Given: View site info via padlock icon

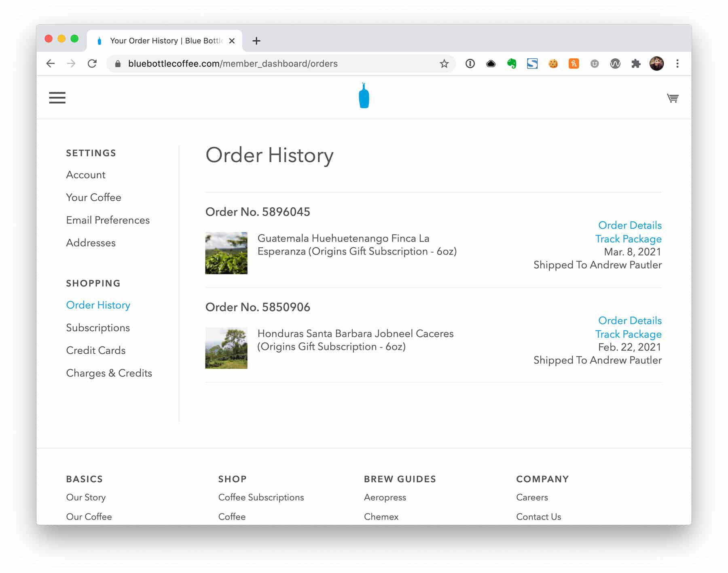Looking at the screenshot, I should 118,64.
